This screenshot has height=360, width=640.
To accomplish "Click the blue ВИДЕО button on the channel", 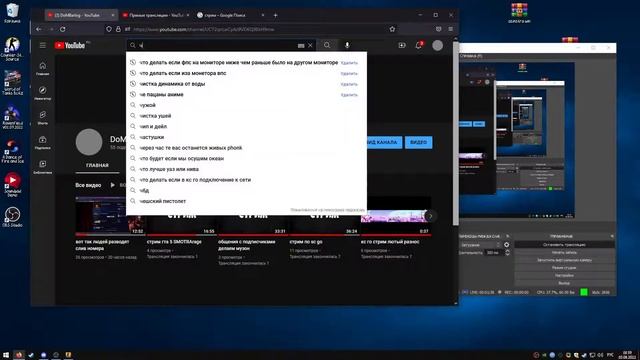I will coord(418,142).
